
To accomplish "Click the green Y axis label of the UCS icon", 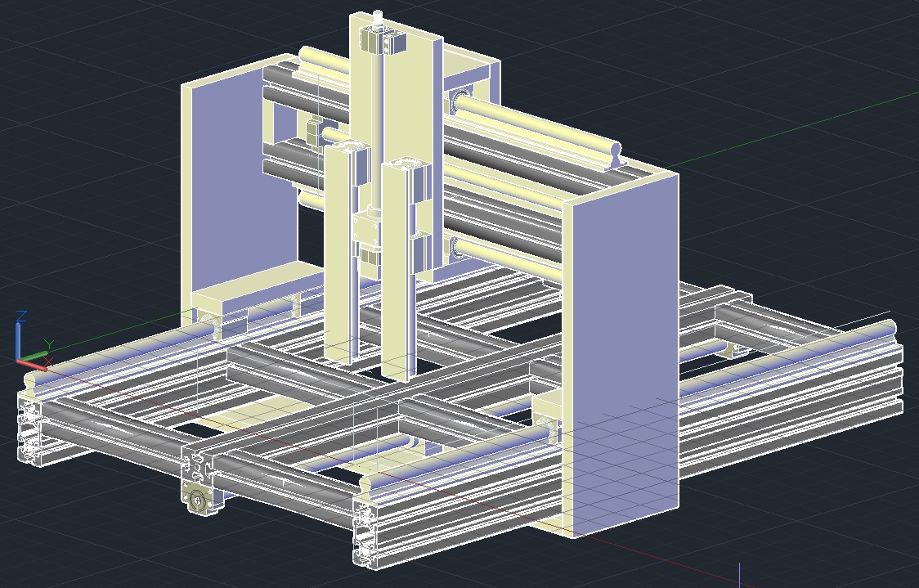I will [x=48, y=344].
